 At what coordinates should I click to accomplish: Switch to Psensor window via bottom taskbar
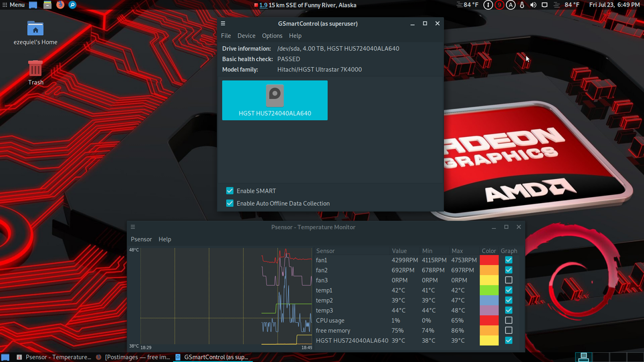53,357
